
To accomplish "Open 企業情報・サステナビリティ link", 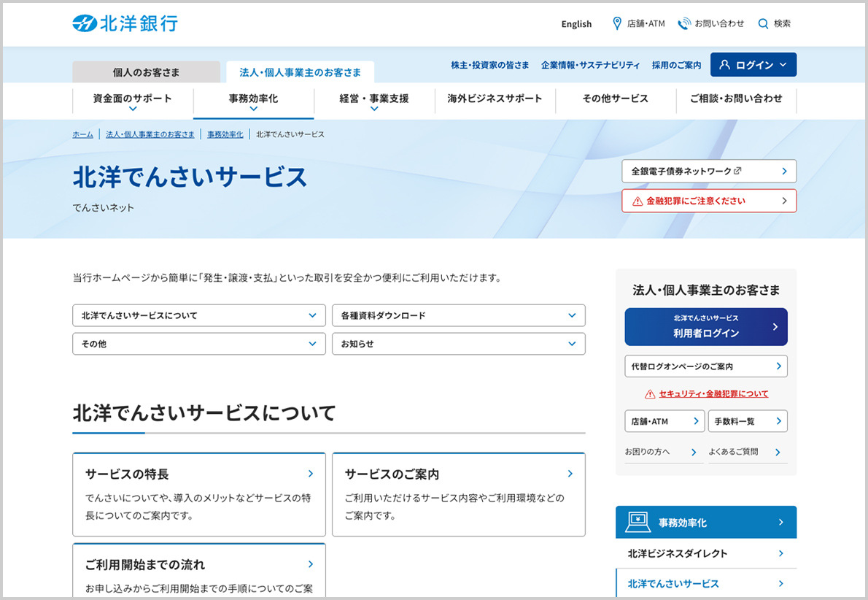I will pyautogui.click(x=590, y=65).
